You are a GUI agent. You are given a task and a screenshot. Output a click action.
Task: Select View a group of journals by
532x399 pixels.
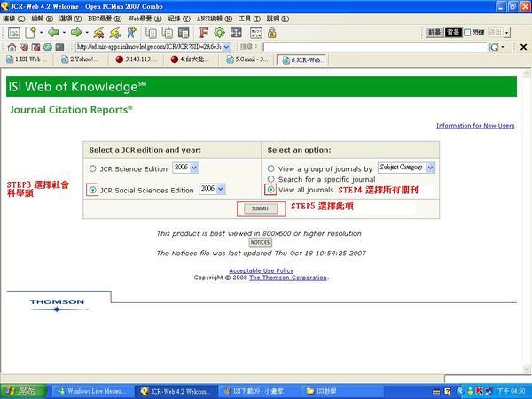(270, 168)
